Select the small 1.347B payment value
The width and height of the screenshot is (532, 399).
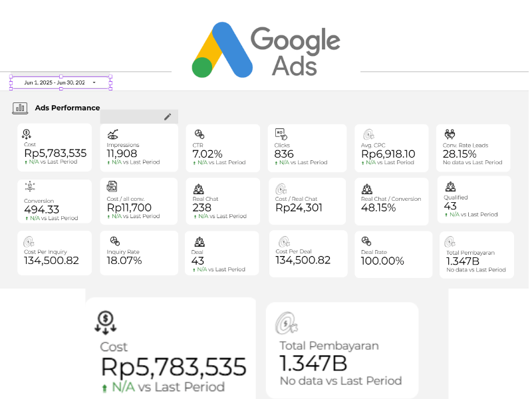click(x=463, y=261)
